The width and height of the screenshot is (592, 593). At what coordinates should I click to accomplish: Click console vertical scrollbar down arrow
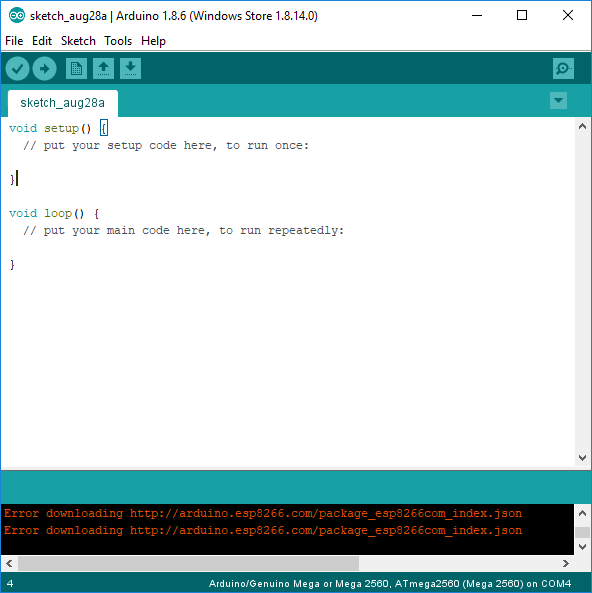click(583, 547)
